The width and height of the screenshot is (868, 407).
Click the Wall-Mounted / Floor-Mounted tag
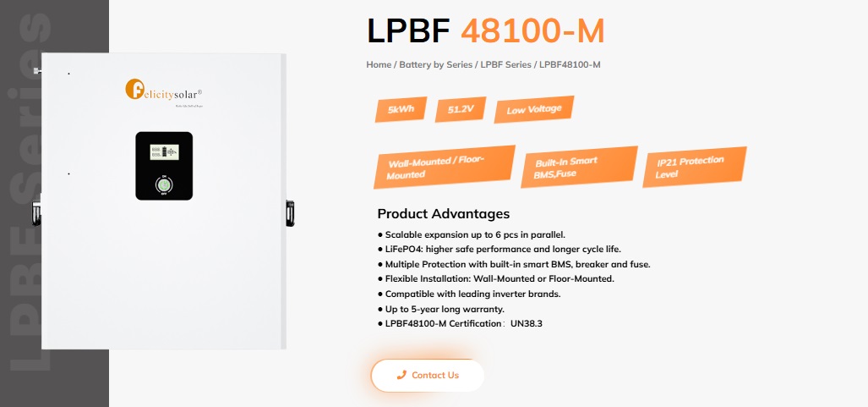click(x=442, y=168)
